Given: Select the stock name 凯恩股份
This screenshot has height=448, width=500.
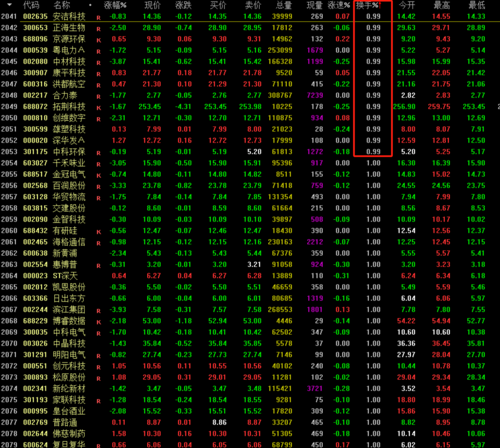Looking at the screenshot, I should click(x=69, y=287).
